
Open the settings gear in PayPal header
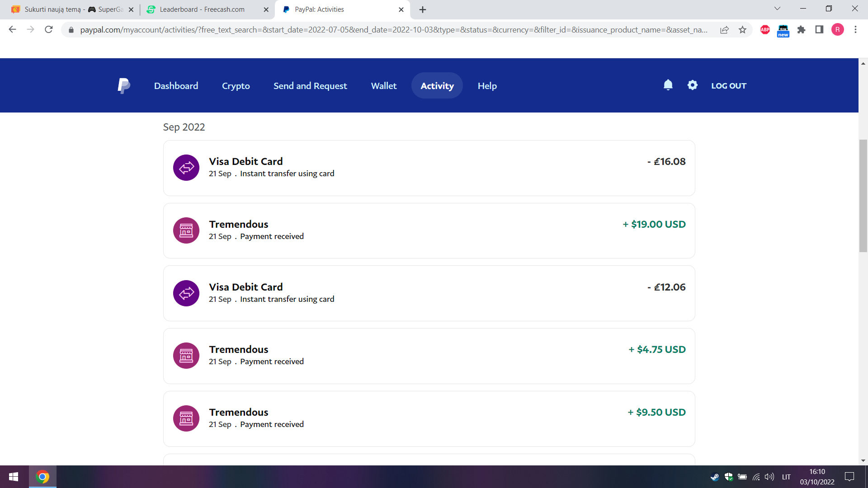pos(693,85)
